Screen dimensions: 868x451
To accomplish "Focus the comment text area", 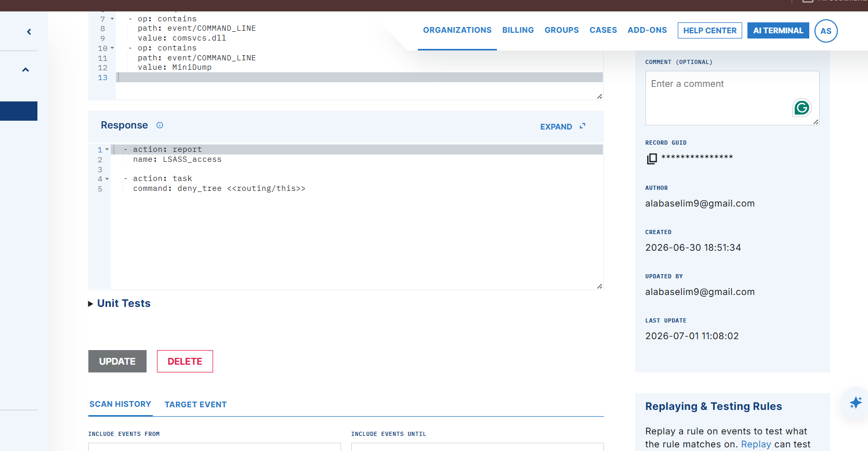I will pyautogui.click(x=732, y=98).
